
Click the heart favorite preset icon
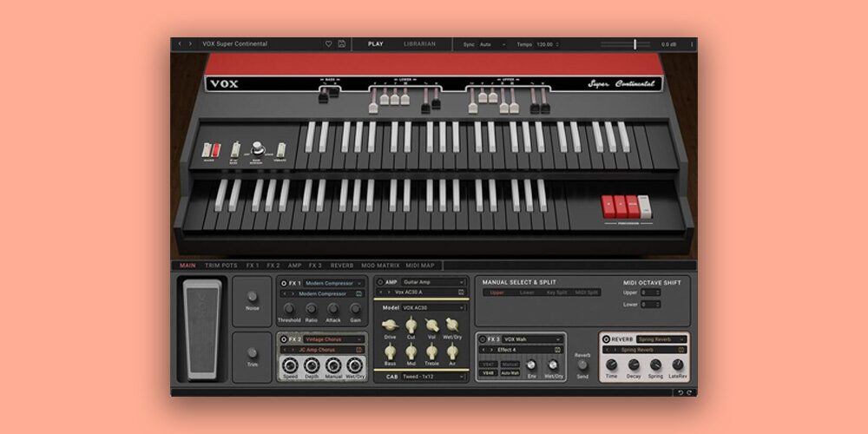[x=329, y=43]
